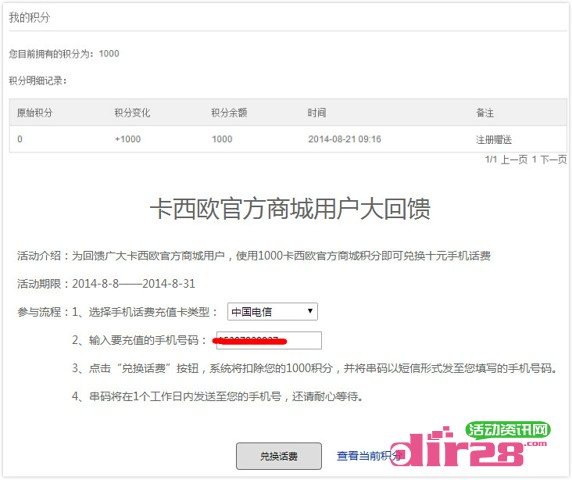Open the 查看当前积分 link
572x480 pixels.
[x=369, y=456]
